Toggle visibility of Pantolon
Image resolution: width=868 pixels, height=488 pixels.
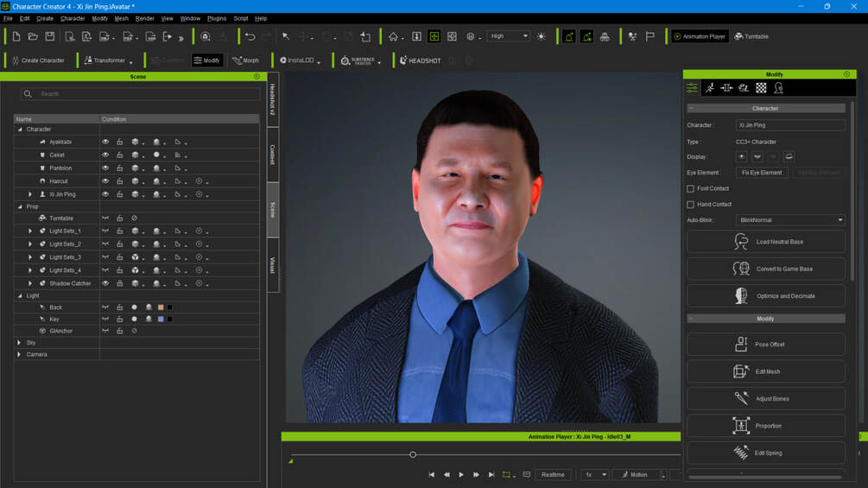(105, 168)
